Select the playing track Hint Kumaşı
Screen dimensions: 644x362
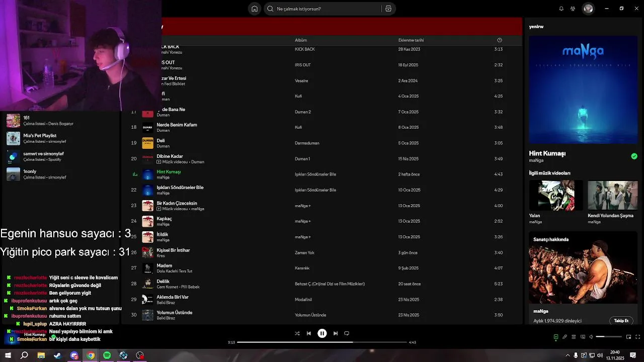coord(322,174)
